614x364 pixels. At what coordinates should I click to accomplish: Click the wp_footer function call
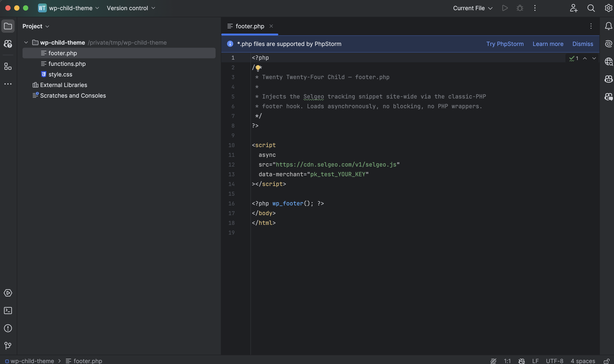pos(288,204)
